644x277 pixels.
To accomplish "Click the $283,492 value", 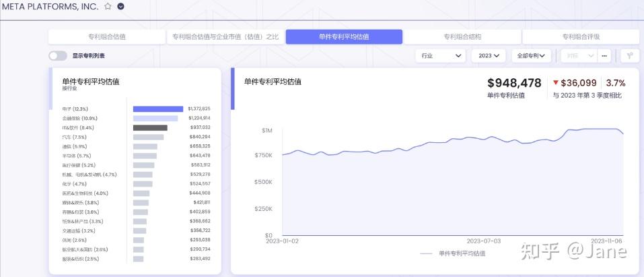I will (x=200, y=259).
